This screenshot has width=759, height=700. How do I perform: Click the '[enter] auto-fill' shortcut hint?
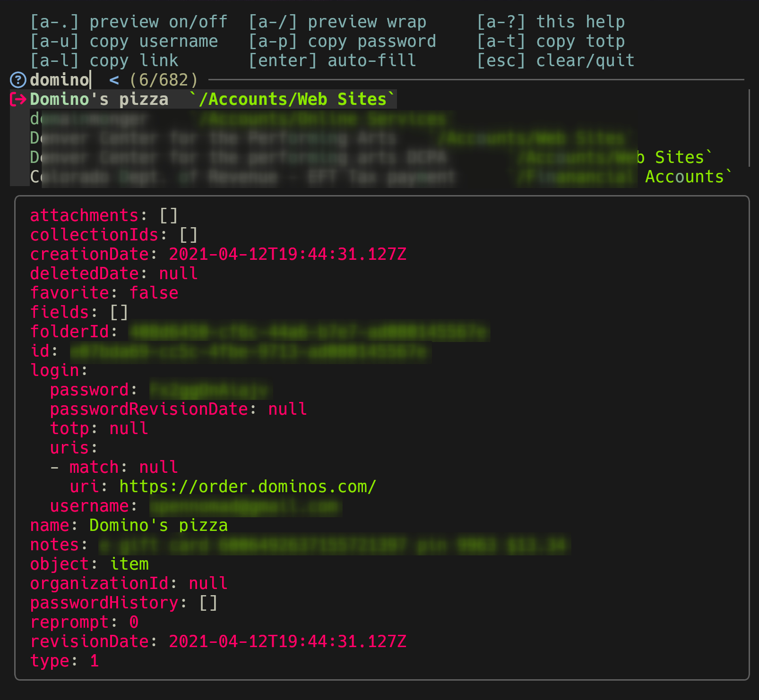coord(332,60)
